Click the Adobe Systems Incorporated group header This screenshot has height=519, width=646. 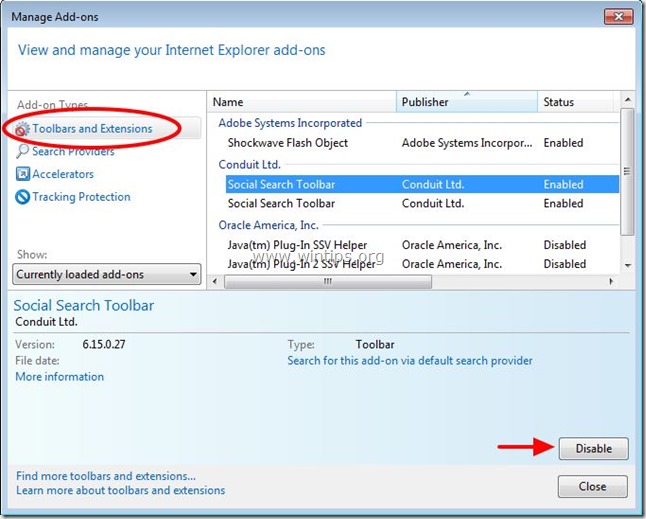290,123
